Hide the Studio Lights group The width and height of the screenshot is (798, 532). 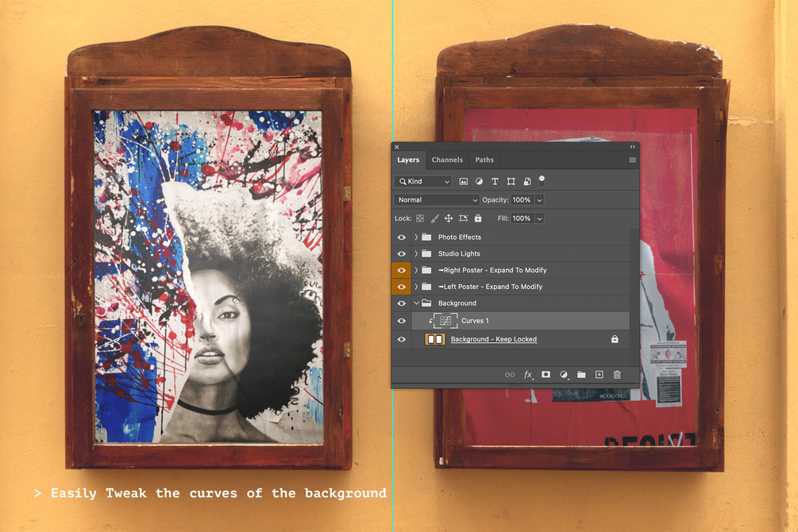[x=402, y=253]
